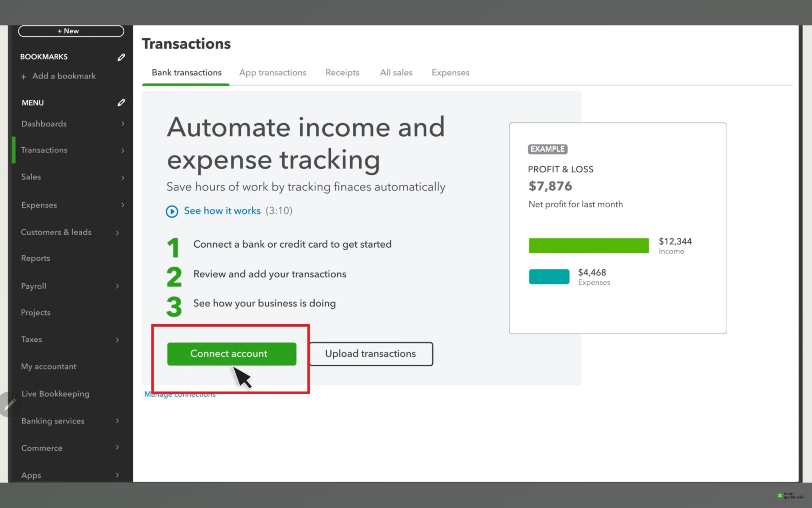Expand the Dashboards menu chevron
Image resolution: width=812 pixels, height=508 pixels.
[123, 124]
